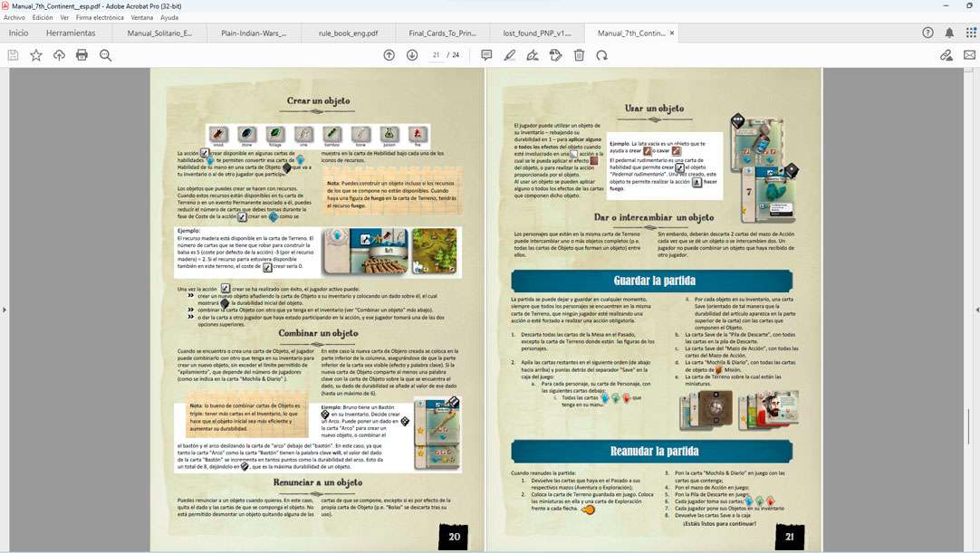Expand the left navigation pane
This screenshot has height=553, width=980.
coord(5,310)
